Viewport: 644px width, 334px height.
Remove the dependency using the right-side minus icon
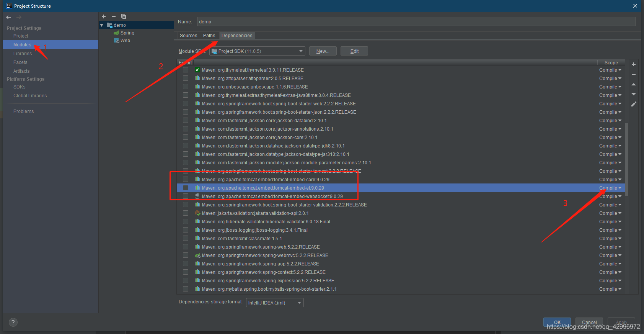coord(634,74)
